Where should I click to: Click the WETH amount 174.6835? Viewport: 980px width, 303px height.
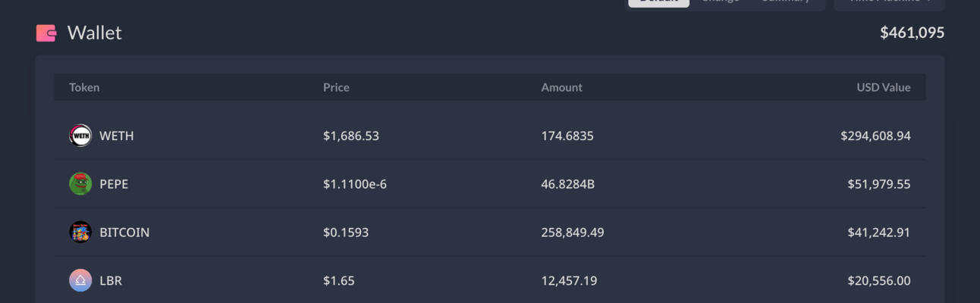coord(567,136)
